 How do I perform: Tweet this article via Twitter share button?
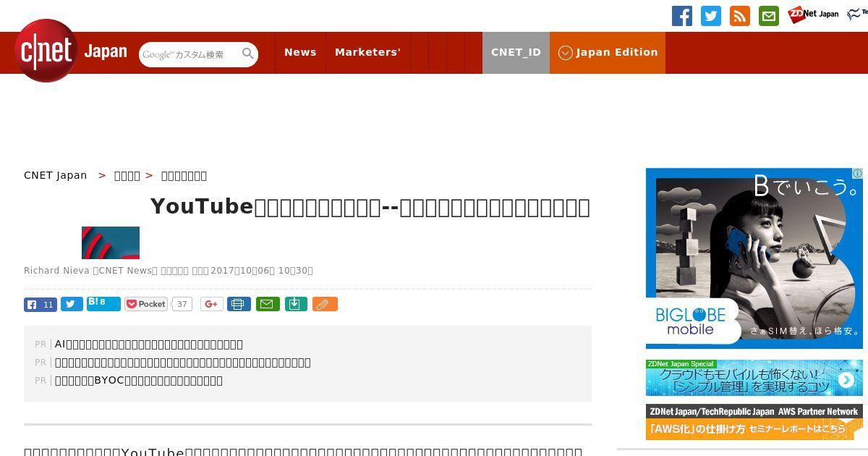pos(72,305)
